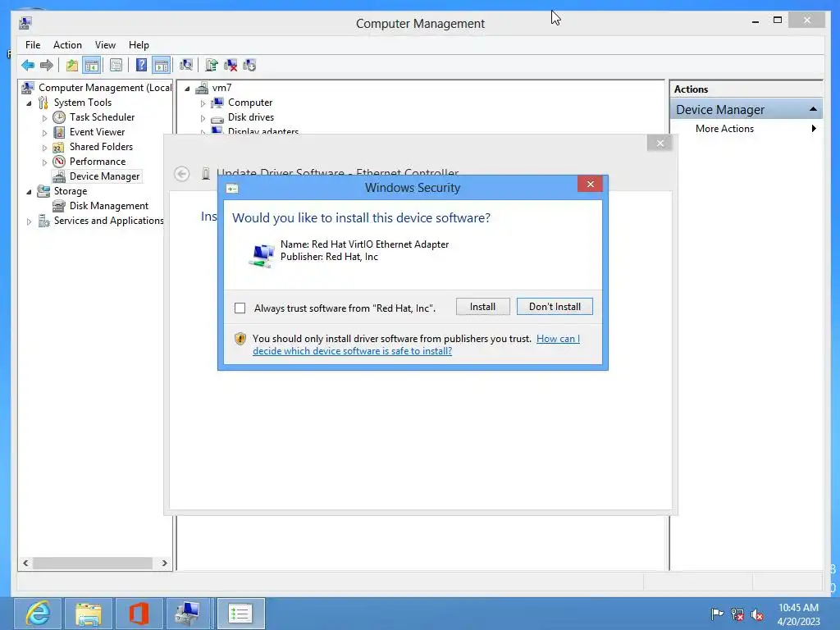Screen dimensions: 840x630
Task: Open the View menu
Action: (x=105, y=45)
